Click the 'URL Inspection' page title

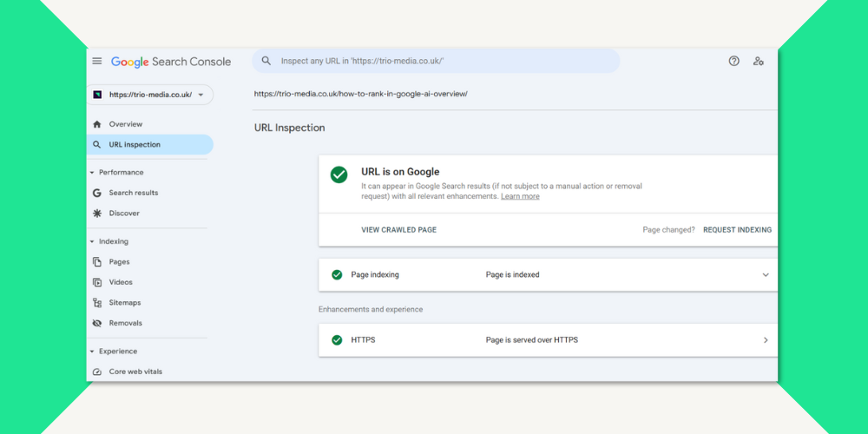coord(290,128)
